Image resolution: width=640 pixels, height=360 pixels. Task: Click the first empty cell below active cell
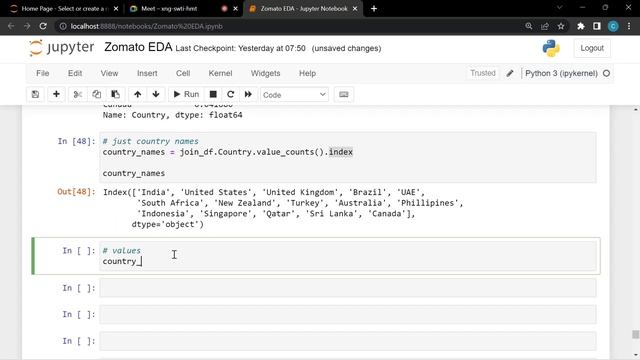click(348, 288)
